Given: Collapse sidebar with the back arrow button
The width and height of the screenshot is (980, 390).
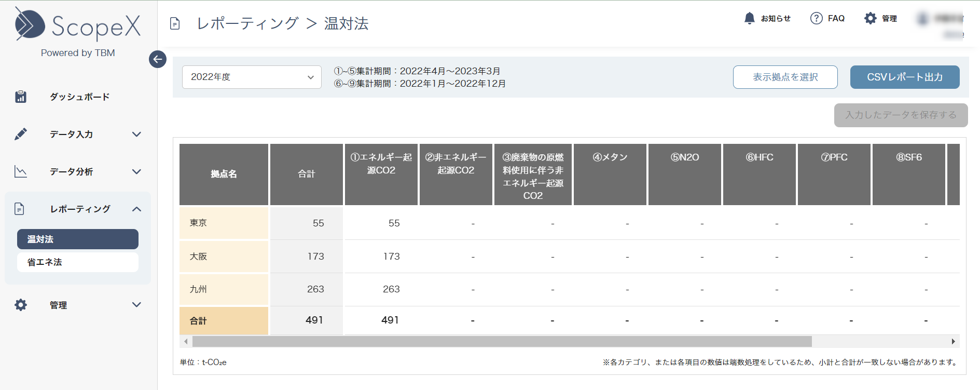Looking at the screenshot, I should pyautogui.click(x=158, y=59).
